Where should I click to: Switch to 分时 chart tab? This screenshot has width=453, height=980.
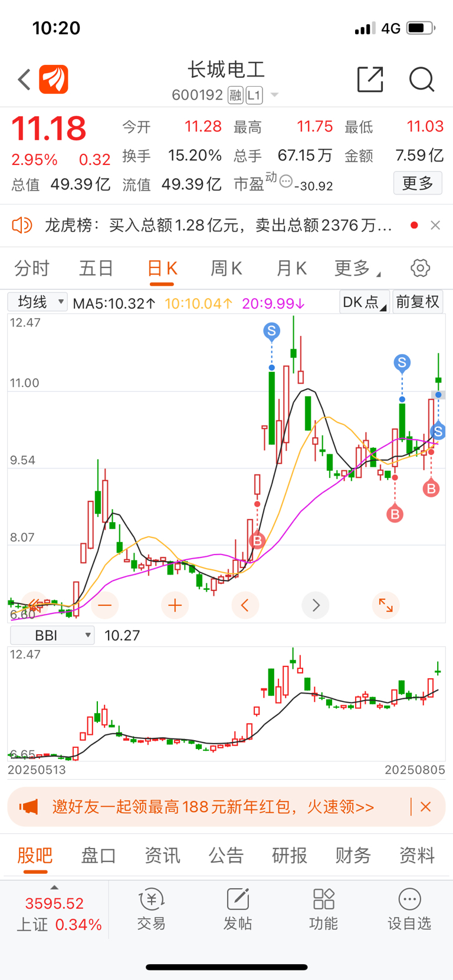(x=32, y=269)
